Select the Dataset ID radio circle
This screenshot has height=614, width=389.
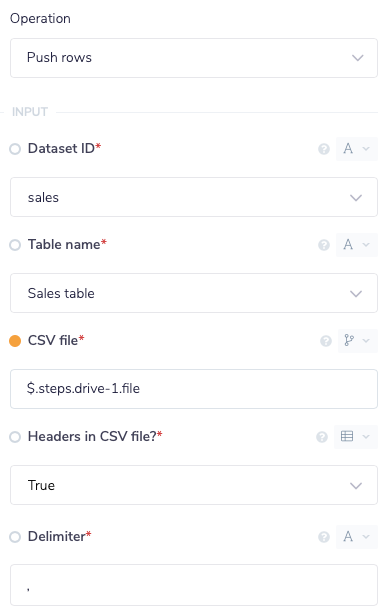click(15, 149)
